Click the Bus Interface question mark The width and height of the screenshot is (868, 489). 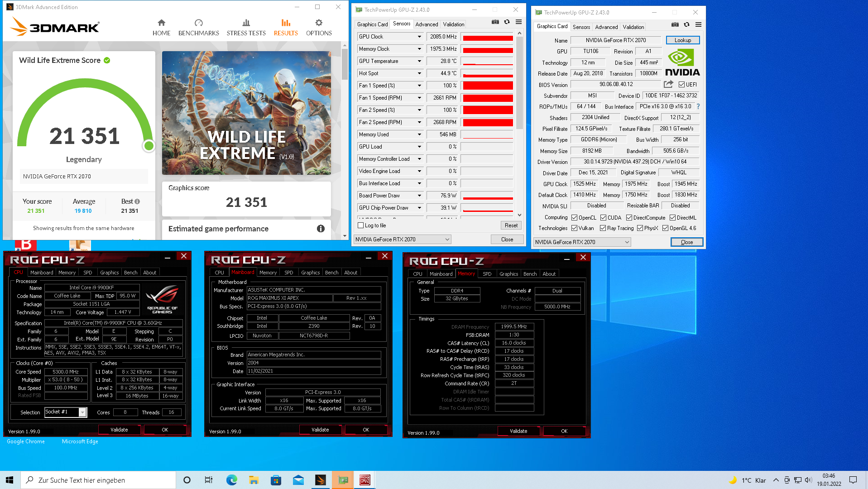pyautogui.click(x=698, y=106)
